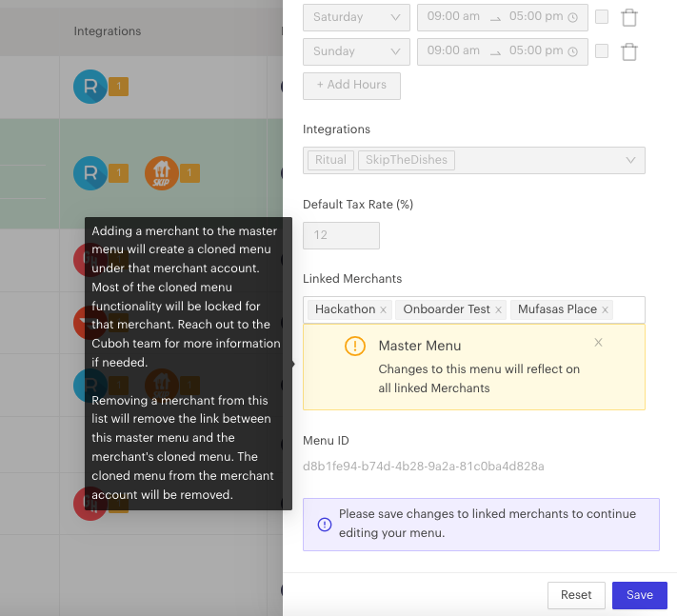Screen dimensions: 677x616
Task: Remove Hackathon from linked merchants
Action: pos(383,310)
